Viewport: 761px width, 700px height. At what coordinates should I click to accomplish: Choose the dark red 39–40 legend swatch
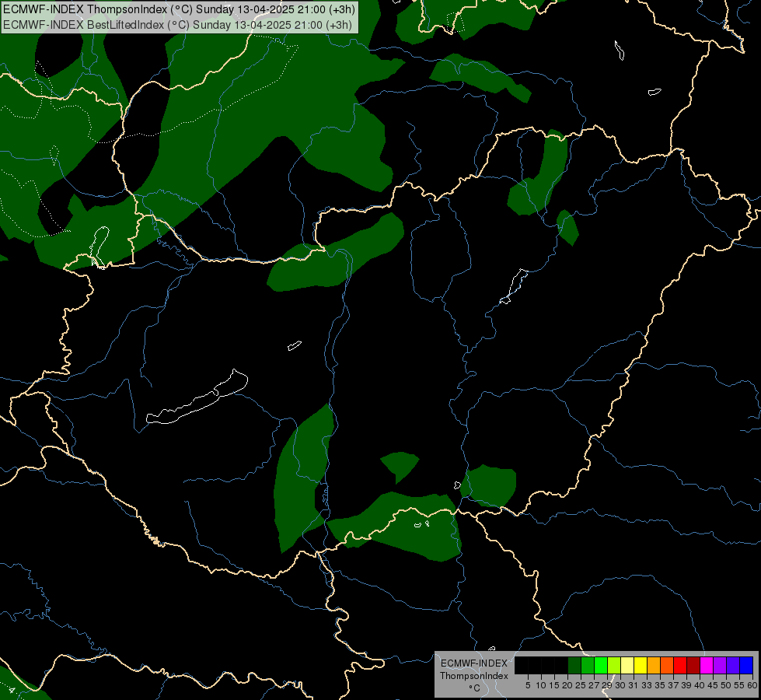coord(693,665)
